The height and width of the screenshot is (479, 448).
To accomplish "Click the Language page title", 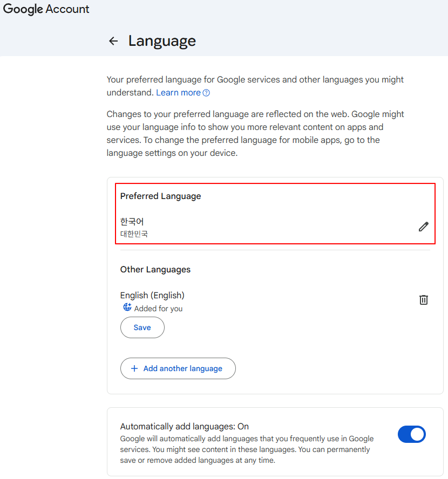I will 162,41.
